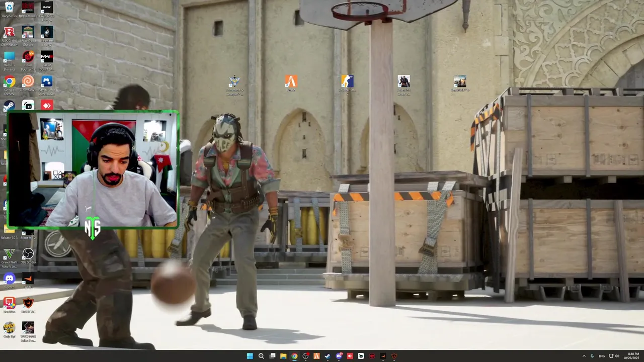
Task: Open DeskRun desktop shortcut
Action: [9, 305]
